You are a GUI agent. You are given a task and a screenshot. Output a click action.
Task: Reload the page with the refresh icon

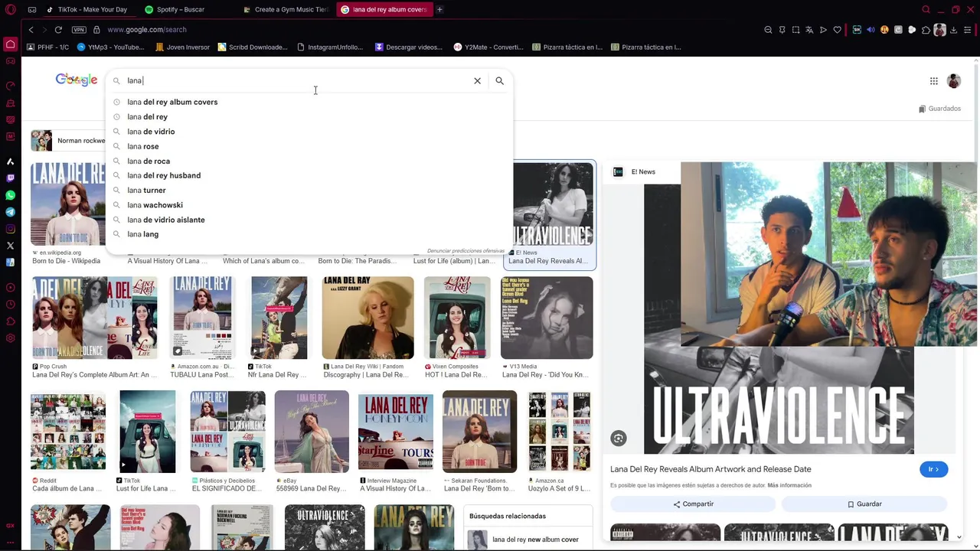pos(59,30)
